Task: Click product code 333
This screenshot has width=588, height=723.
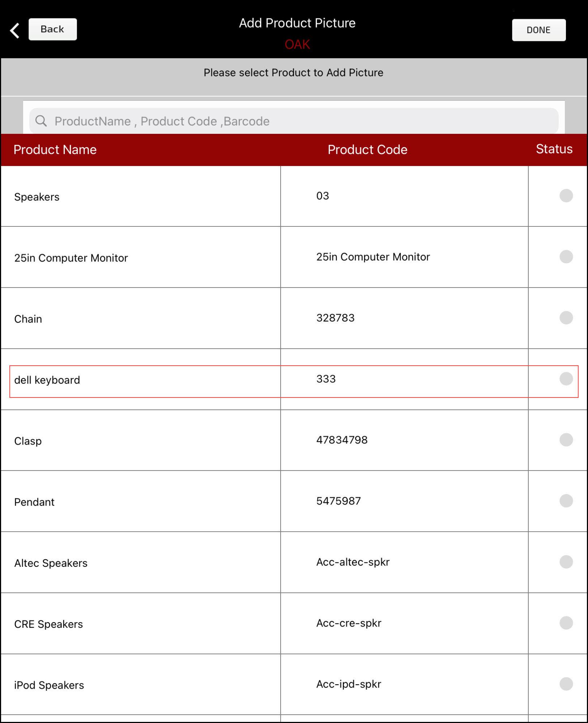Action: pyautogui.click(x=326, y=379)
